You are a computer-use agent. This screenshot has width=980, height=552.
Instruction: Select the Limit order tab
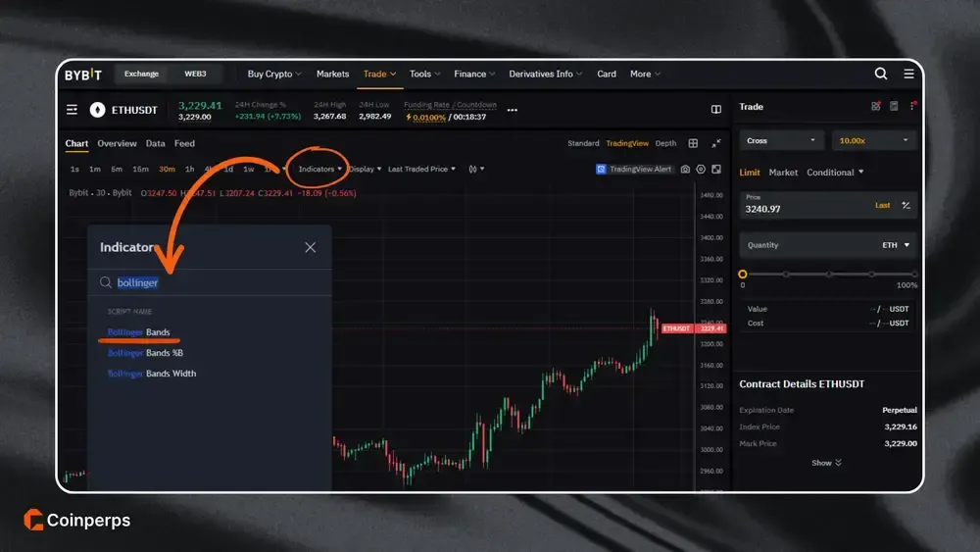(x=750, y=172)
